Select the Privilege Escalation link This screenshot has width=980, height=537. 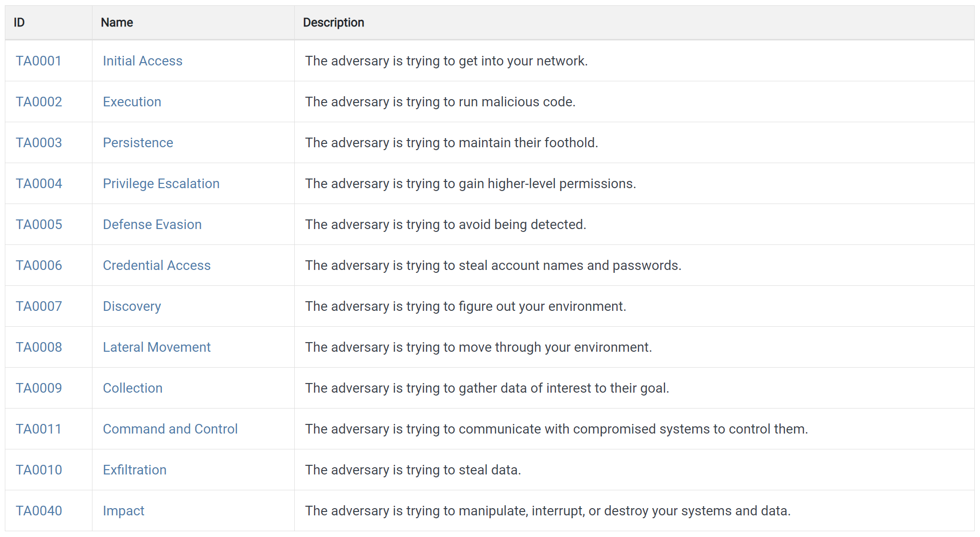pos(161,184)
